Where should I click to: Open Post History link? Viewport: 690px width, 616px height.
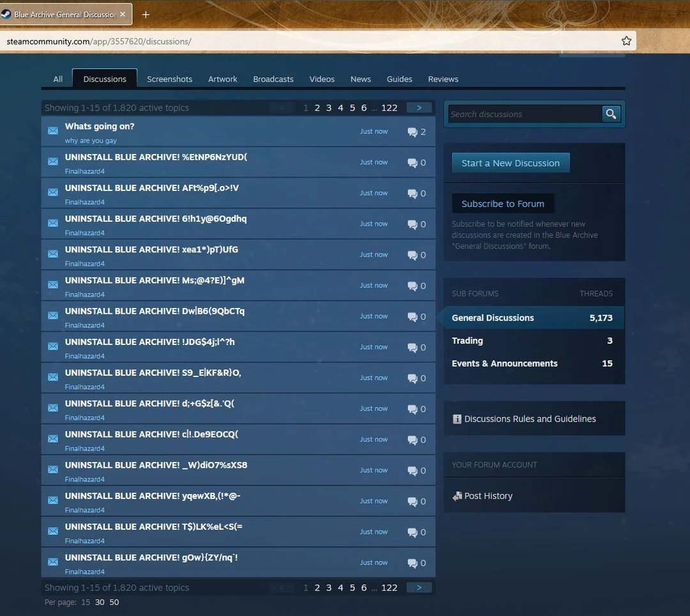[489, 496]
